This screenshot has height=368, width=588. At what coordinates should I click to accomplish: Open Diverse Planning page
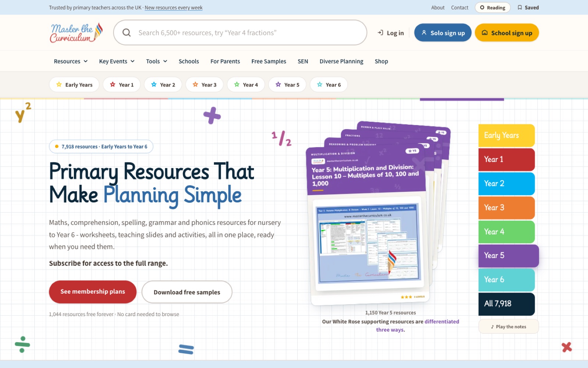pos(341,61)
